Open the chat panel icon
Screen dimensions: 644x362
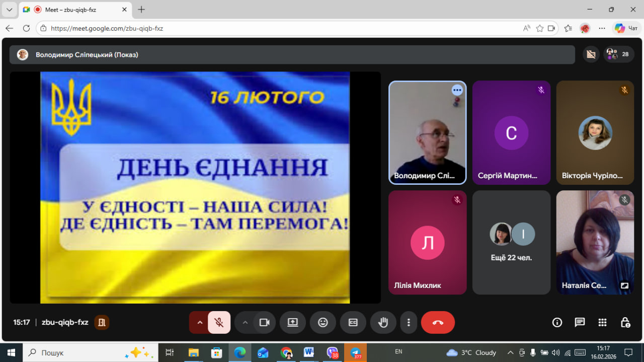coord(580,323)
